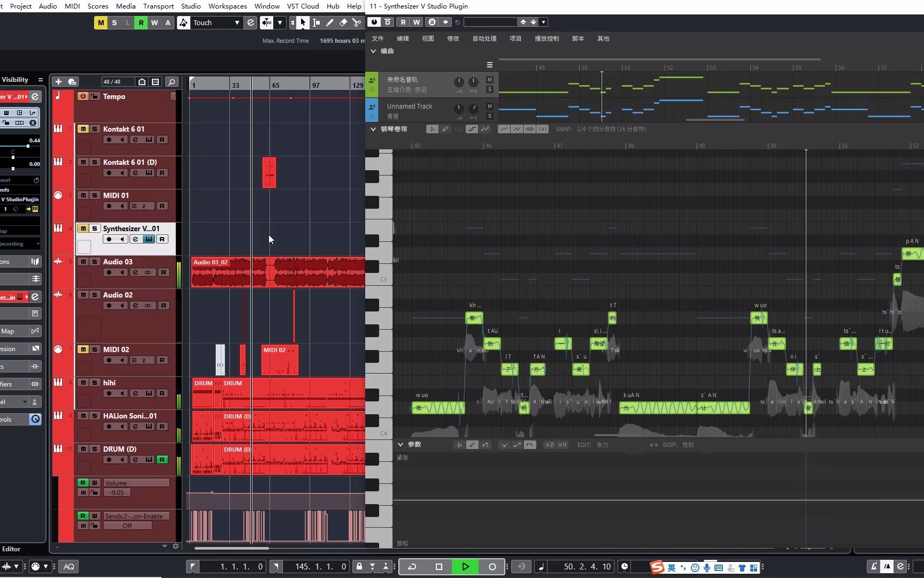This screenshot has width=924, height=578.
Task: Open the 文件 menu in Synthesizer V
Action: (378, 39)
